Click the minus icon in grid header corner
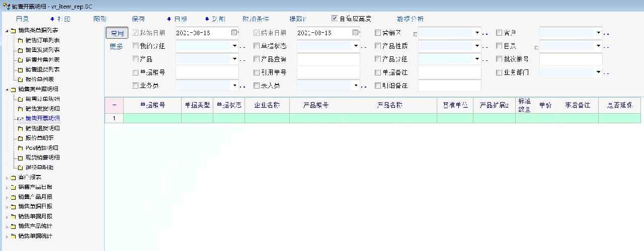 114,106
